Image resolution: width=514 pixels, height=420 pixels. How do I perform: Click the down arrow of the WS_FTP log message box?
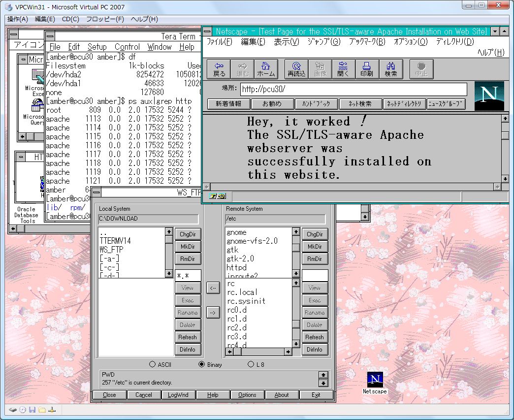pyautogui.click(x=323, y=383)
